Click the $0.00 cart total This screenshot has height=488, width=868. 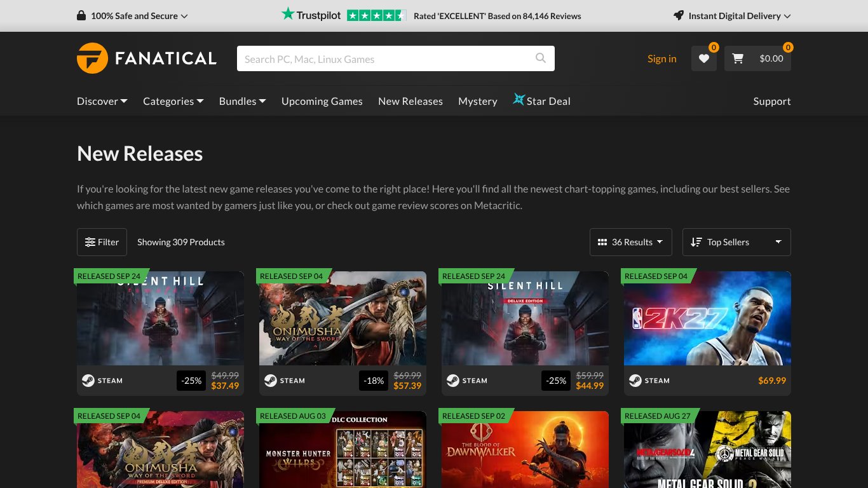[771, 58]
